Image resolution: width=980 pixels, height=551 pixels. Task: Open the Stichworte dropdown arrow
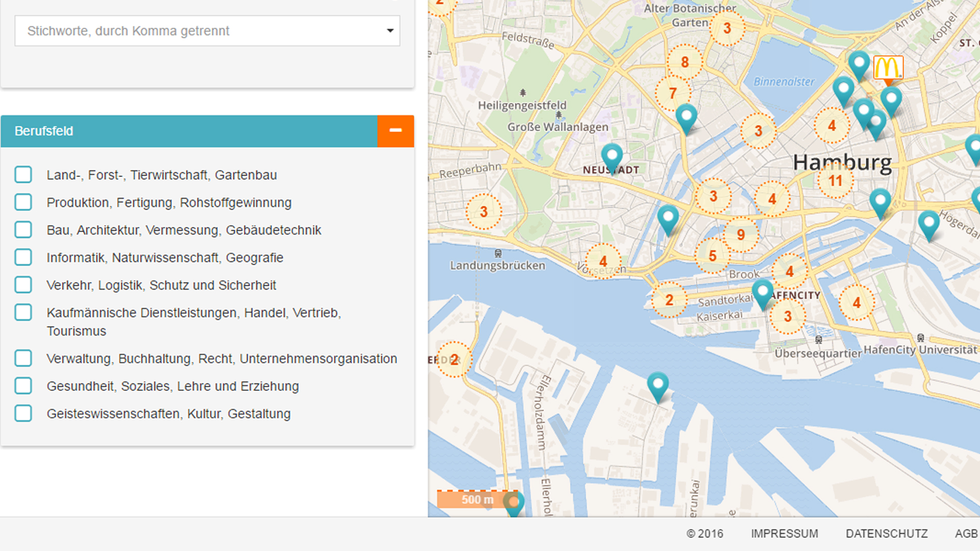390,31
